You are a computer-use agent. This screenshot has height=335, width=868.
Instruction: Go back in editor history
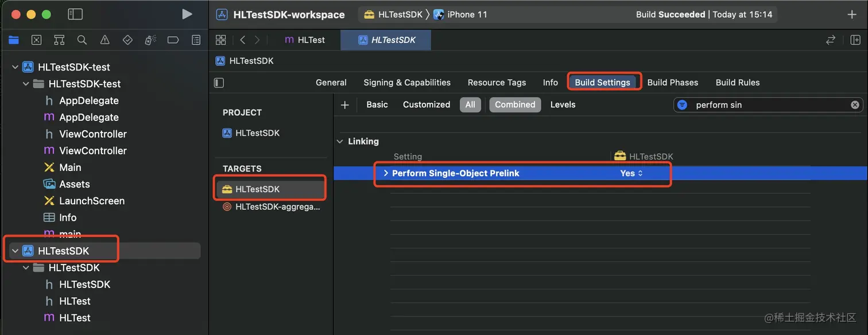point(242,40)
